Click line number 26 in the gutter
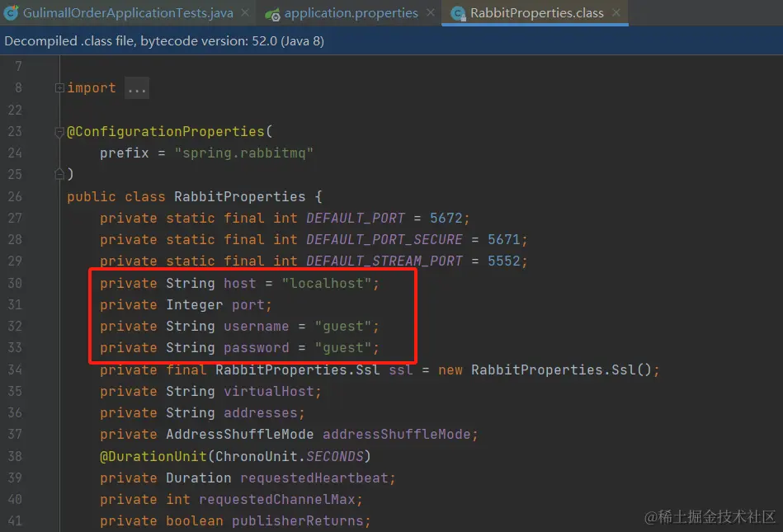 [x=15, y=196]
